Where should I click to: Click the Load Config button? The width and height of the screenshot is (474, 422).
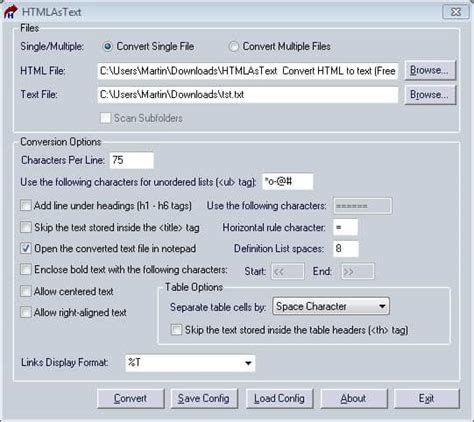tap(279, 398)
